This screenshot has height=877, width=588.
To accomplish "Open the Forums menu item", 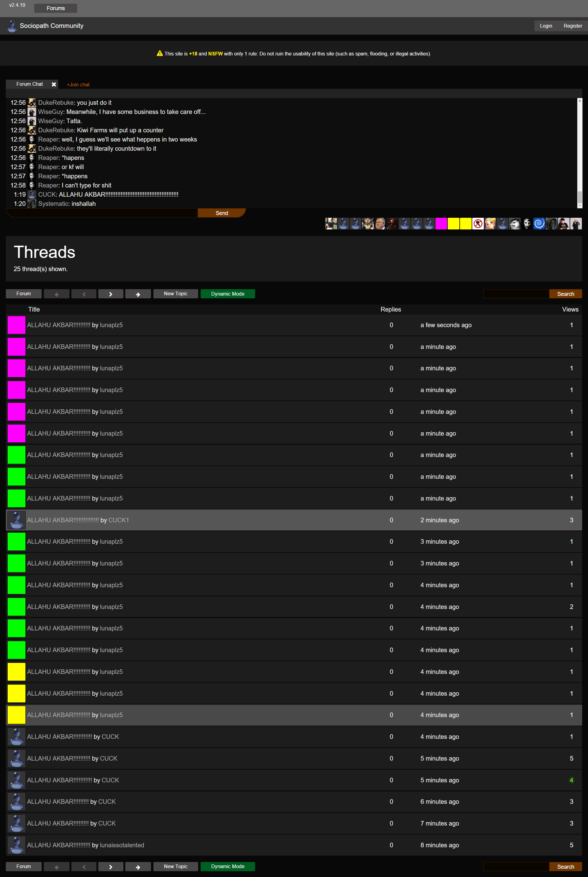I will click(x=55, y=8).
